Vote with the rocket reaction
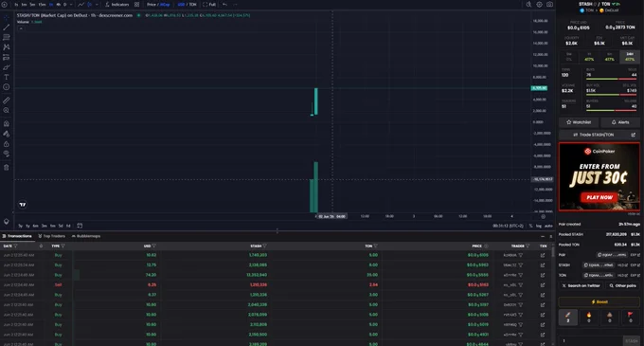644x346 pixels. 568,317
